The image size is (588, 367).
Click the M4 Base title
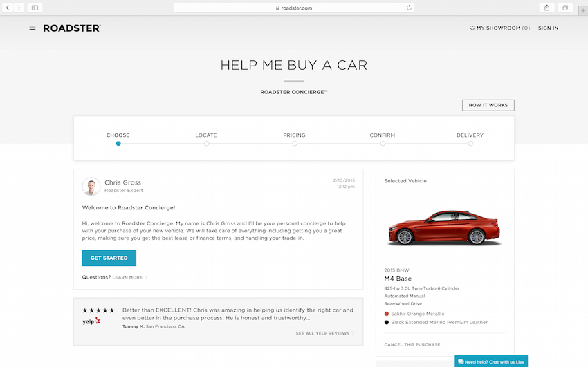click(398, 279)
